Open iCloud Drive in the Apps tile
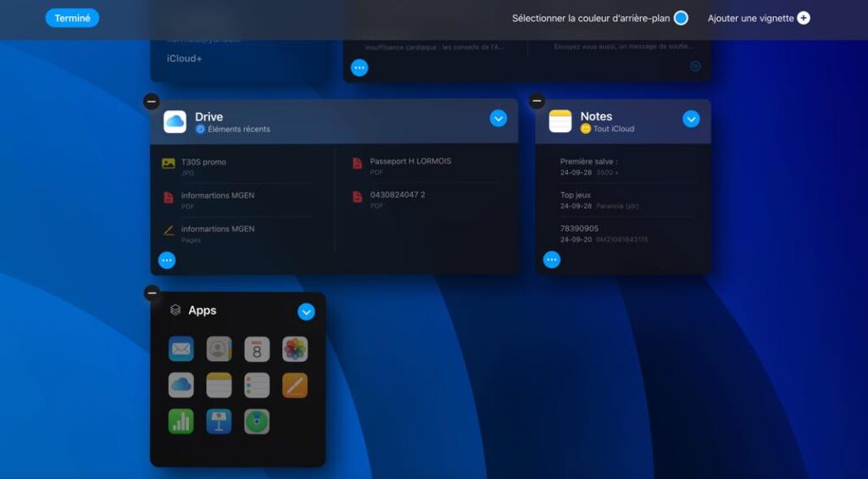 pyautogui.click(x=181, y=385)
